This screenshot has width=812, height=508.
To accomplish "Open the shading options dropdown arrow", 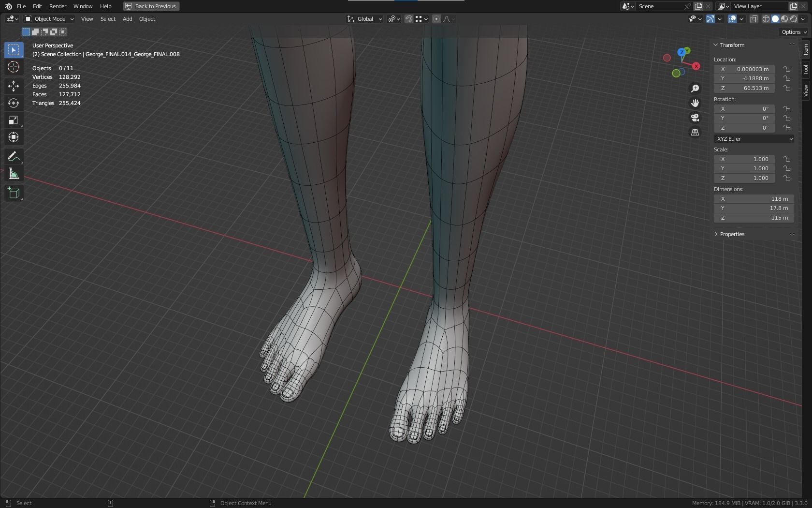I will tap(803, 19).
